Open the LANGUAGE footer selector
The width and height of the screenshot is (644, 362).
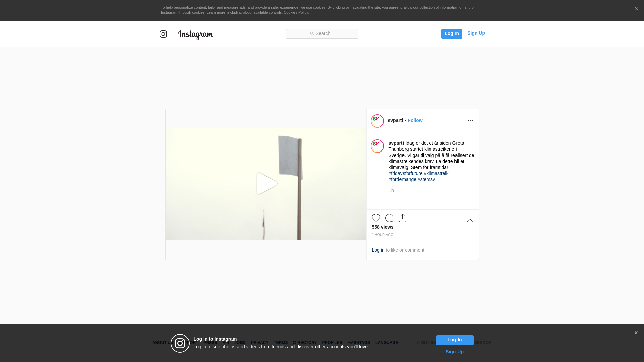click(387, 343)
